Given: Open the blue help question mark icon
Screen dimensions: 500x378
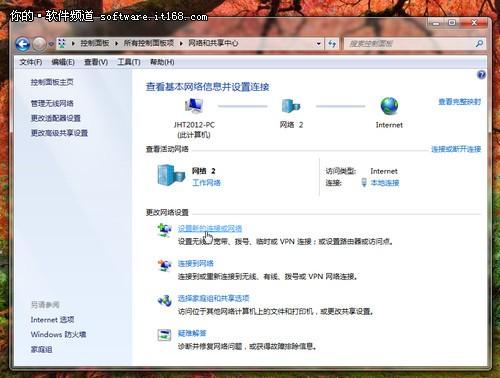Looking at the screenshot, I should [x=481, y=75].
